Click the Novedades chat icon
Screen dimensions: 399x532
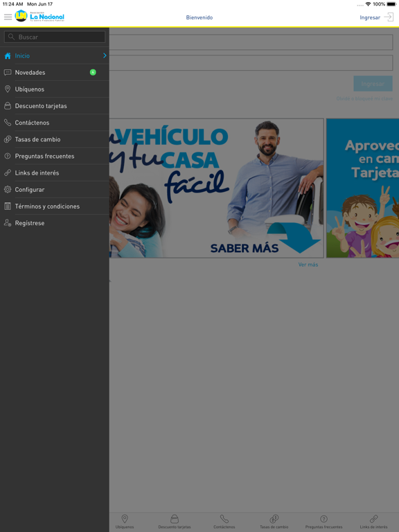(x=8, y=72)
